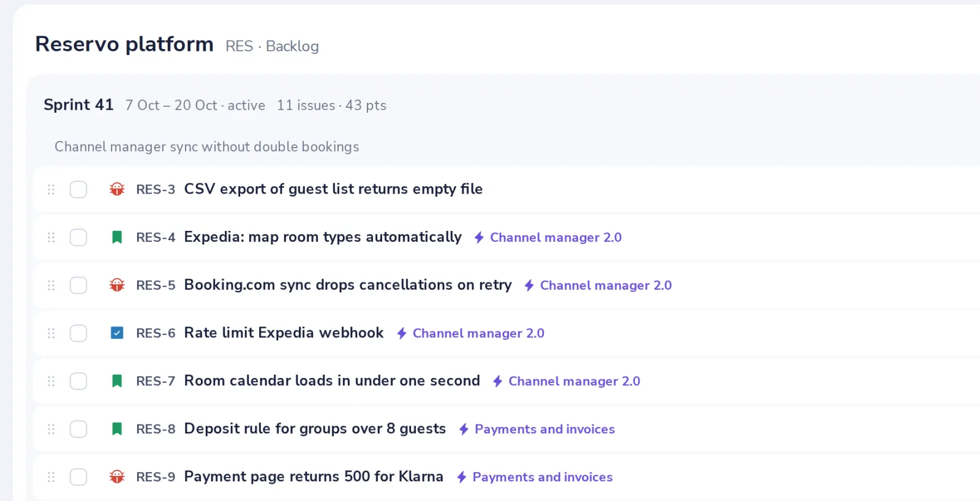Click the bug icon on RES-3
The height and width of the screenshot is (501, 980).
[x=117, y=189]
